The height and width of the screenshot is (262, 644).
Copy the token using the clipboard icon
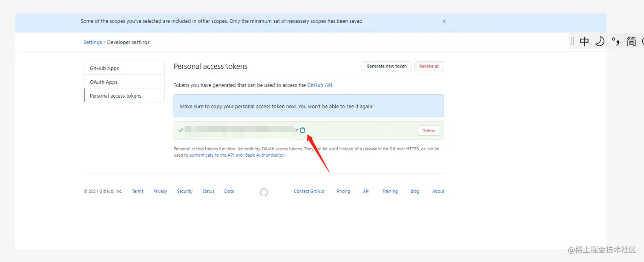coord(302,130)
